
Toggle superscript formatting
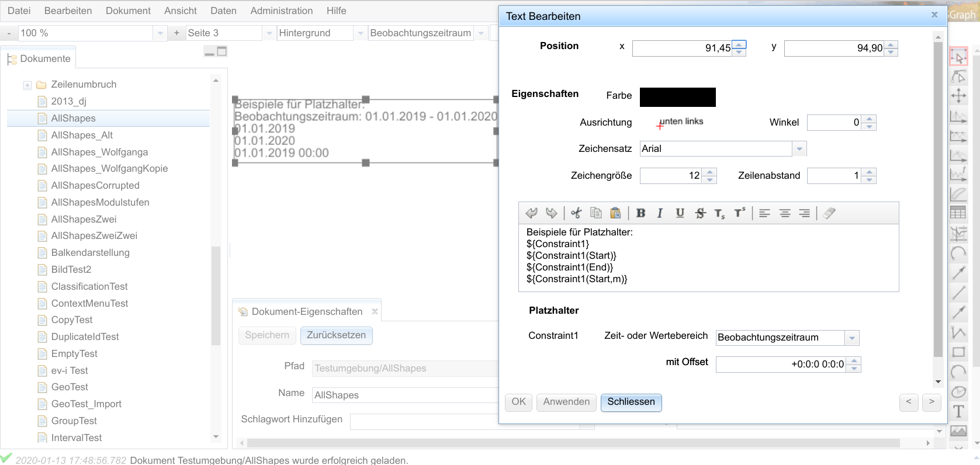(x=739, y=213)
